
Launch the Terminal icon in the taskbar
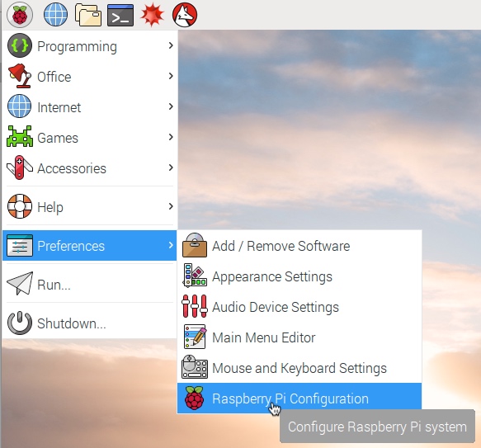(120, 15)
